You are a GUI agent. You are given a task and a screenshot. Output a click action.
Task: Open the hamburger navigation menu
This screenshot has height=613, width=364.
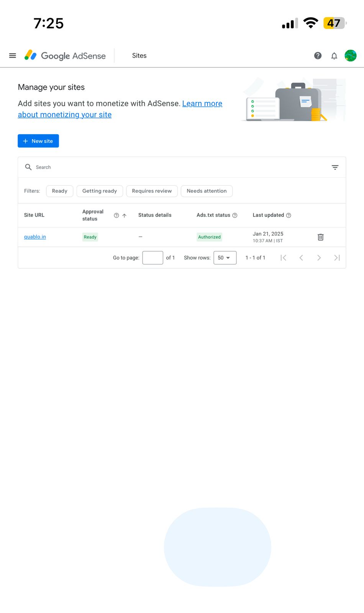click(13, 56)
